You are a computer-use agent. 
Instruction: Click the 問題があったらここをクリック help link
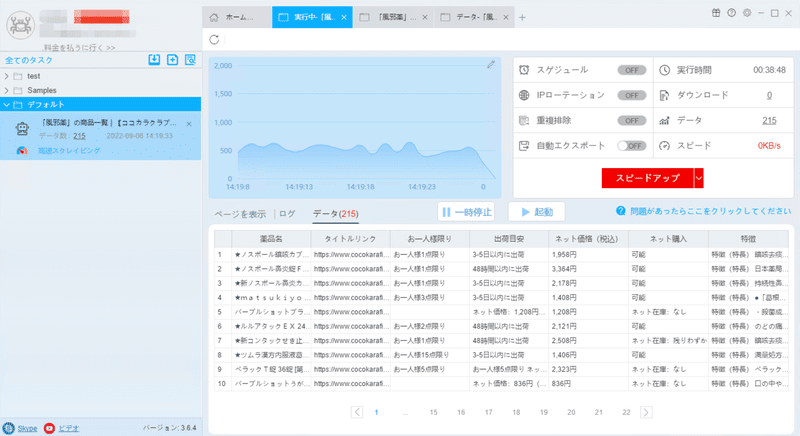[711, 211]
